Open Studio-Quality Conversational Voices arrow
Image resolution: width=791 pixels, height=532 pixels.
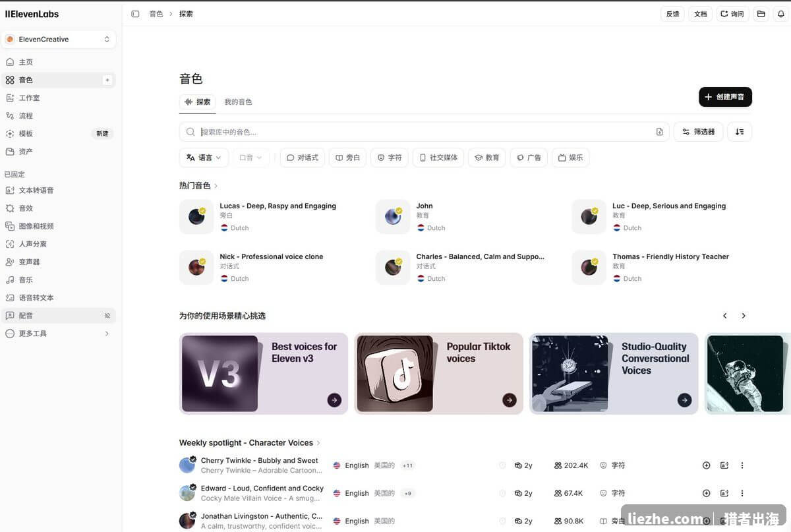[x=685, y=399]
